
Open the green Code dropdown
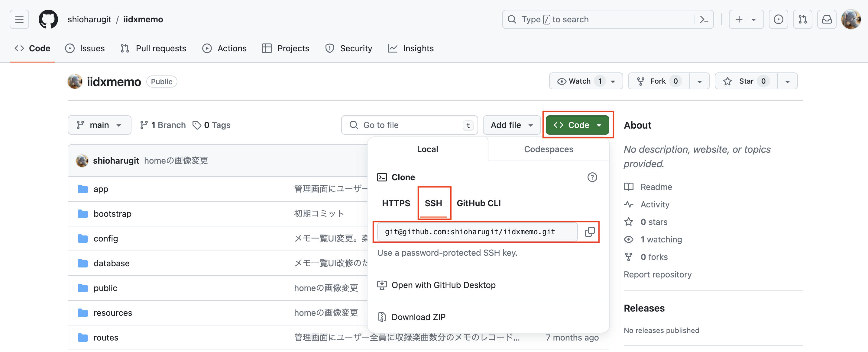point(577,125)
